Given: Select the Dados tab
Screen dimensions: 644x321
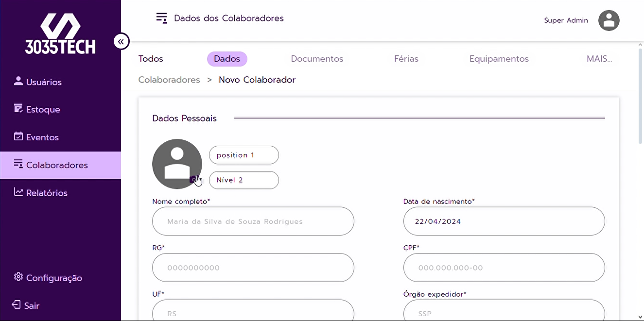Looking at the screenshot, I should click(x=227, y=59).
